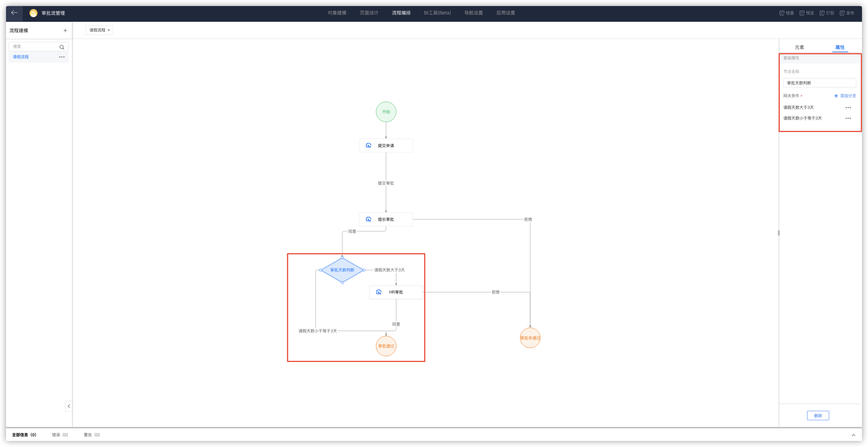Click the user-task icon on 组长审批 node
Image resolution: width=868 pixels, height=447 pixels.
[x=369, y=219]
